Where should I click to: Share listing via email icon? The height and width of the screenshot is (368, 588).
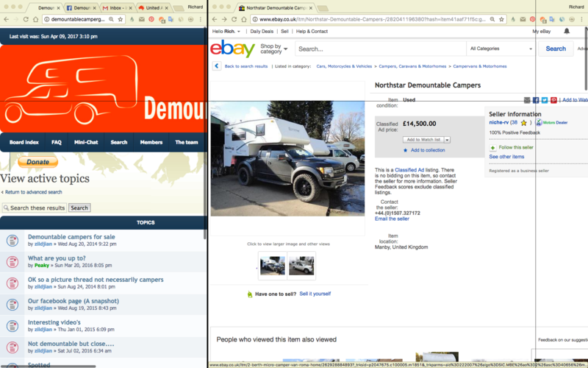pos(527,100)
